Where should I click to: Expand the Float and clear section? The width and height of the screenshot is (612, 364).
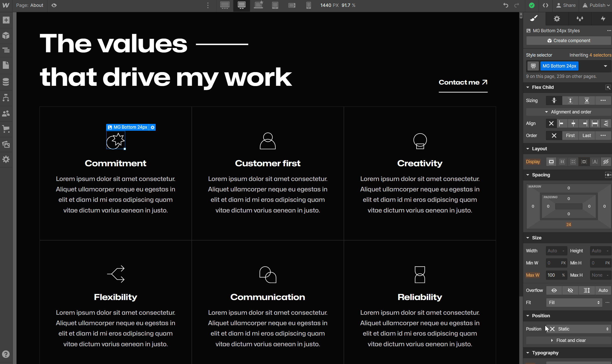pyautogui.click(x=569, y=340)
